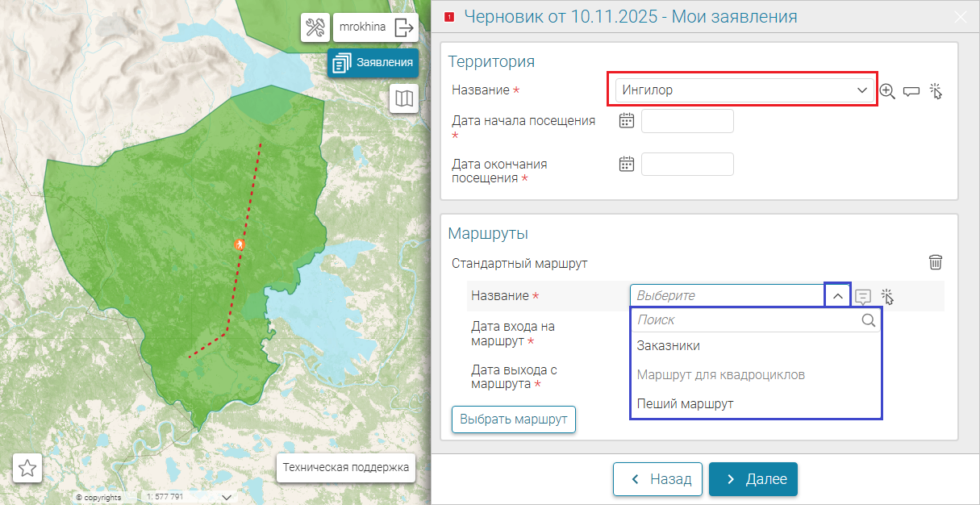Select Заказники from the route list

pos(669,345)
